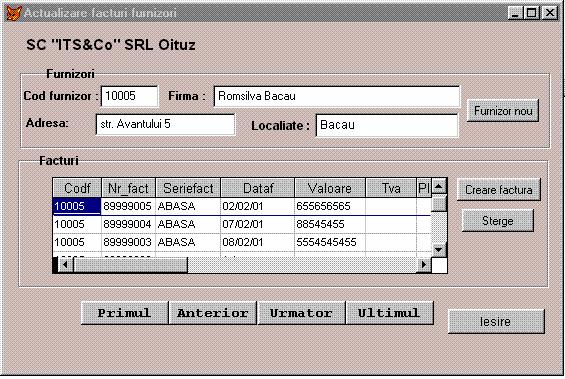Click grid horizontal scrollbar right arrow

(x=424, y=265)
